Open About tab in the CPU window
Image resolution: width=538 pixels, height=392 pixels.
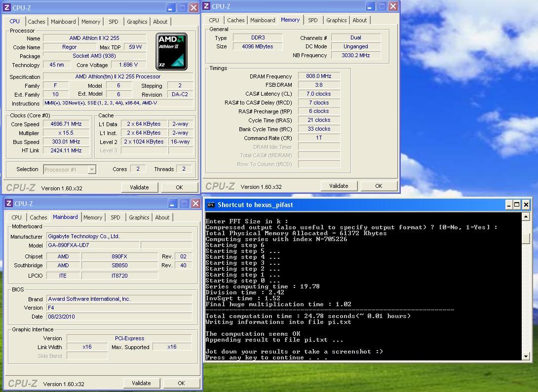pos(160,22)
